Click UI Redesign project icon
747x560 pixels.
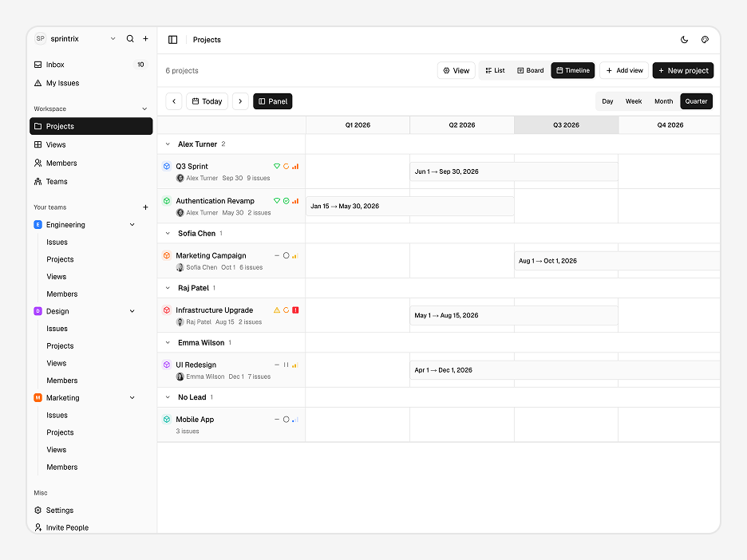click(x=167, y=365)
